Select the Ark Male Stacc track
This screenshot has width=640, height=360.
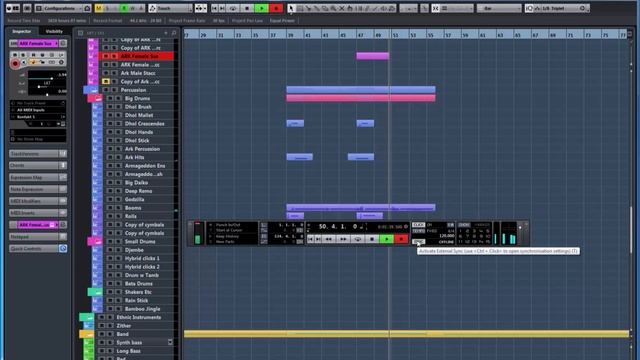[138, 73]
